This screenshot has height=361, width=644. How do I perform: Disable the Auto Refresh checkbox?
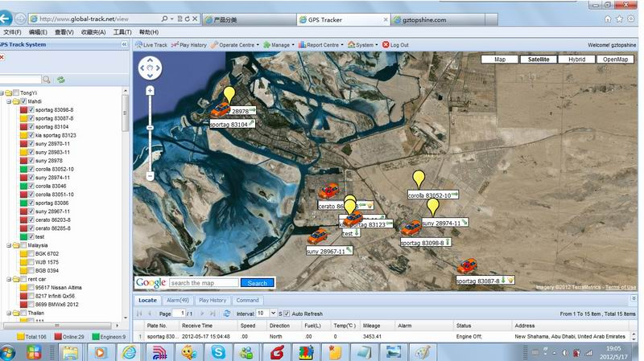click(x=287, y=314)
